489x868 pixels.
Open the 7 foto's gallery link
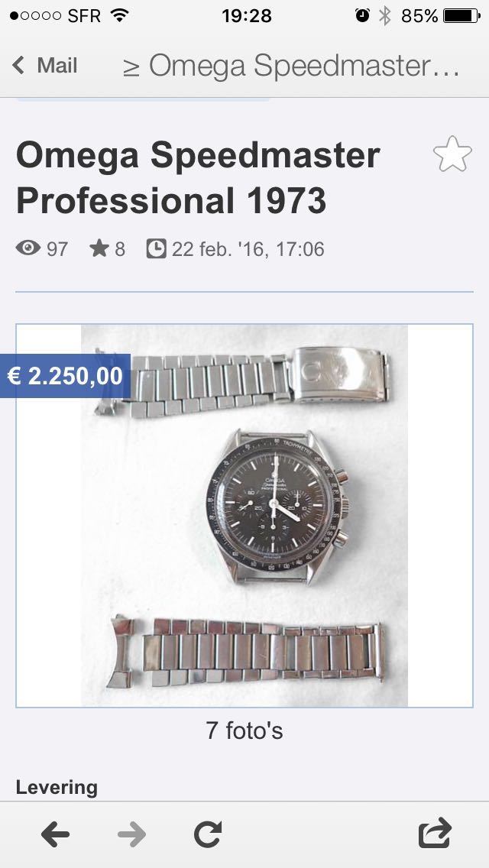244,730
